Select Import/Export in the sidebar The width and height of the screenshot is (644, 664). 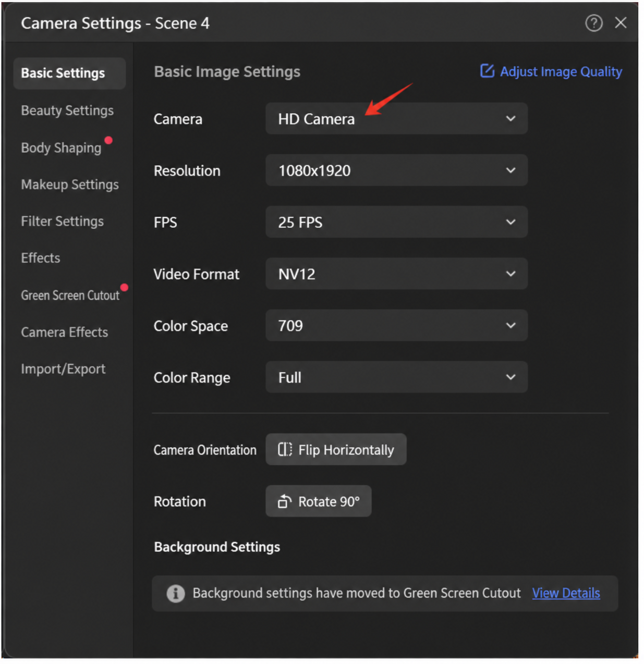[63, 369]
